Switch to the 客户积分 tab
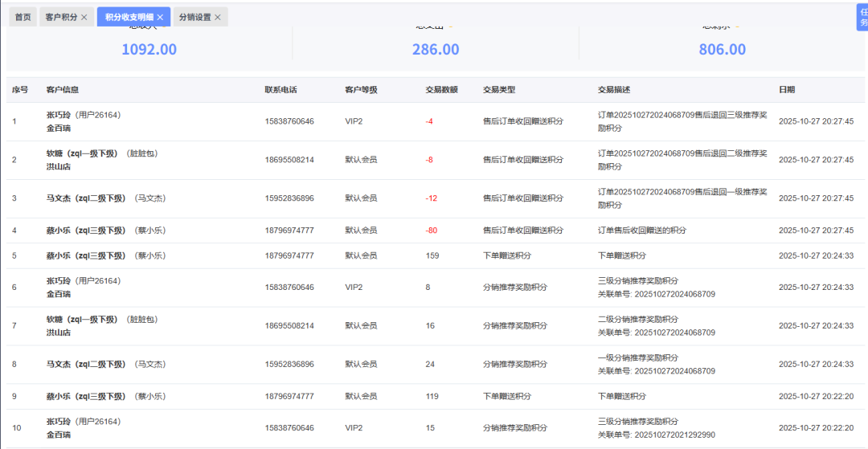Screen dimensions: 868x449 [x=60, y=17]
